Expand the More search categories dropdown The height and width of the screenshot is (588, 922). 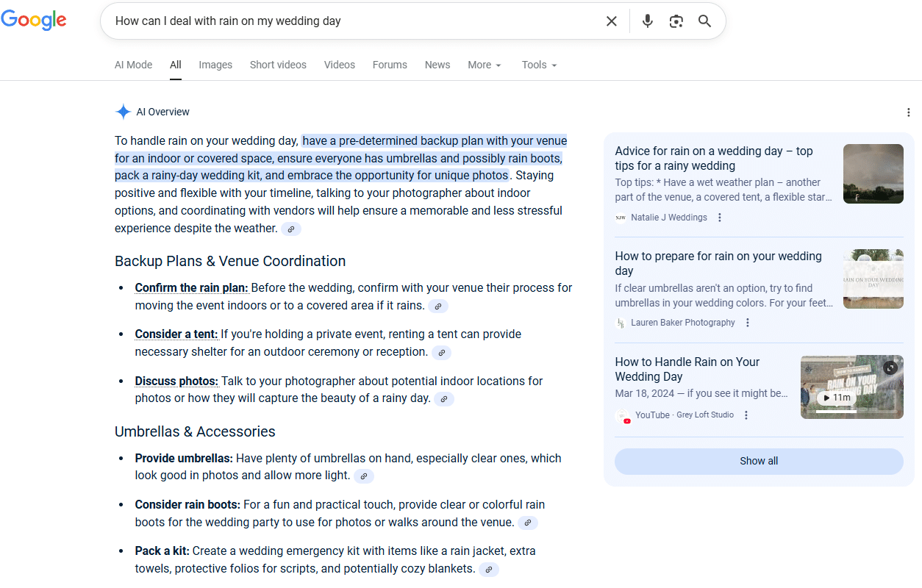coord(485,65)
